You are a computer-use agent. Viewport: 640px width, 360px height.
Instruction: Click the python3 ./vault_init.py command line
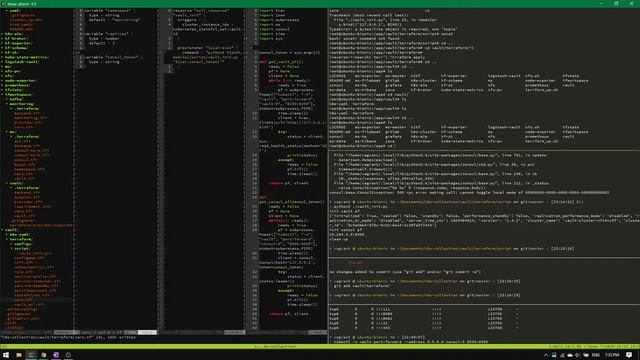(x=361, y=207)
